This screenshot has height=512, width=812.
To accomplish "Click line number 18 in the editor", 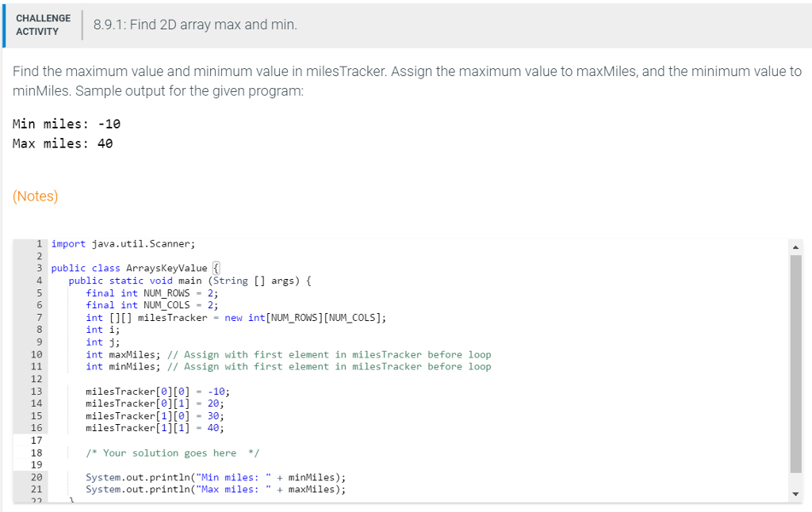I will point(35,453).
